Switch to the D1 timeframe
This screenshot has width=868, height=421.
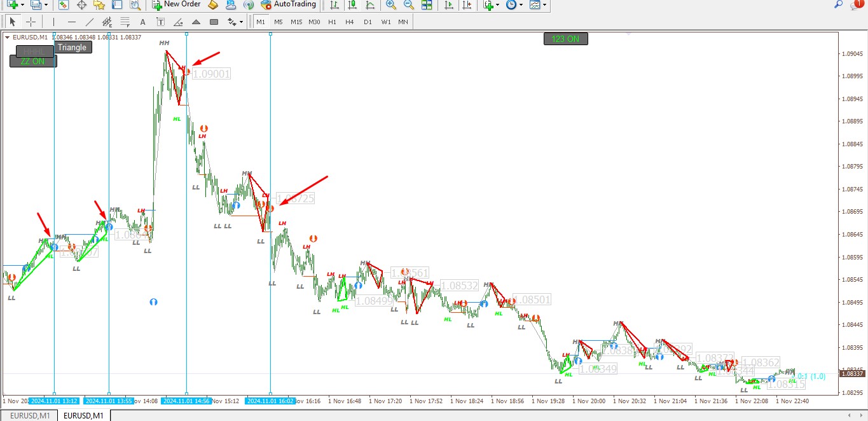(368, 22)
